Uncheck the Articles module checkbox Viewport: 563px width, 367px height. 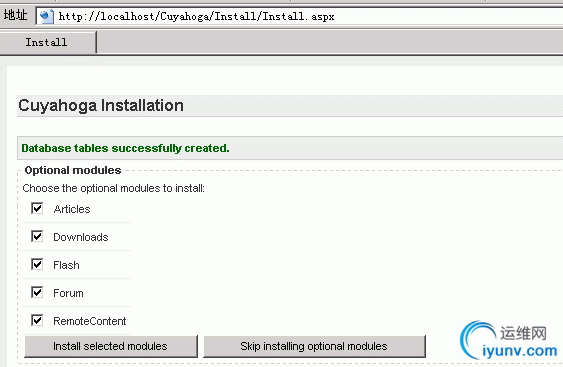click(37, 208)
